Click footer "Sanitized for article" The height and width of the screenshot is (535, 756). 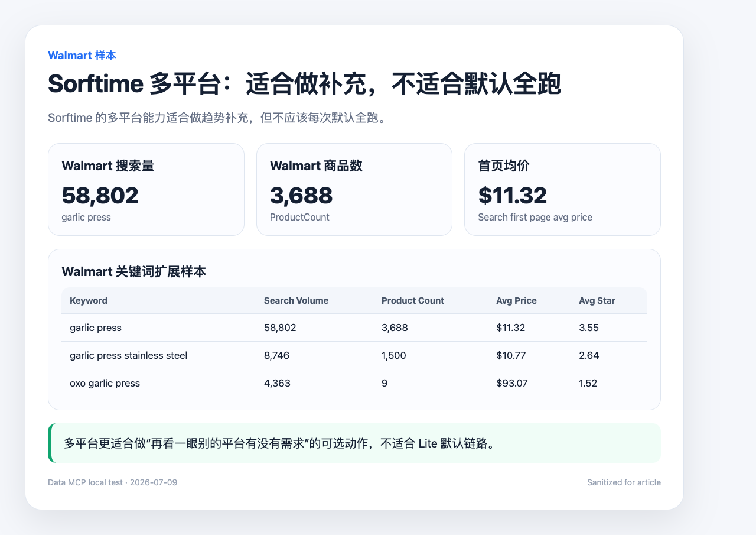tap(624, 482)
